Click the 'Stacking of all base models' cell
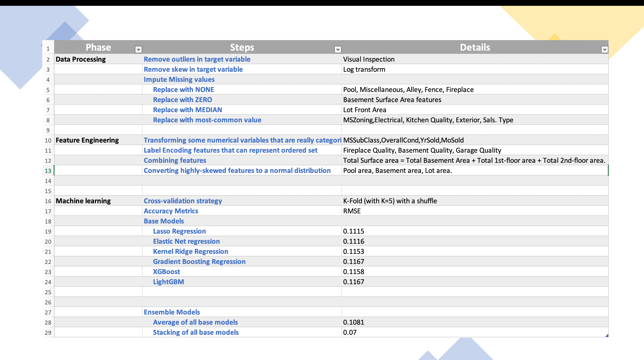 [195, 332]
